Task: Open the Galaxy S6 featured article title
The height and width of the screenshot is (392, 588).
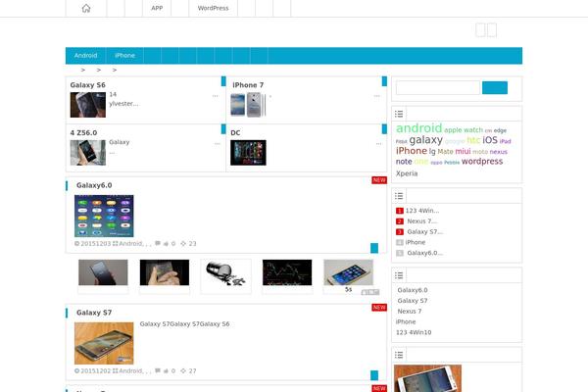Action: click(x=88, y=85)
